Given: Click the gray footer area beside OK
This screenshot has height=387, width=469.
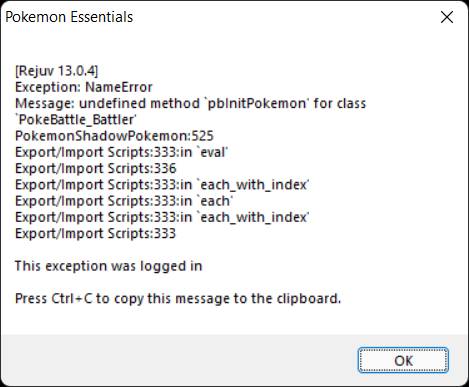Looking at the screenshot, I should [x=180, y=360].
